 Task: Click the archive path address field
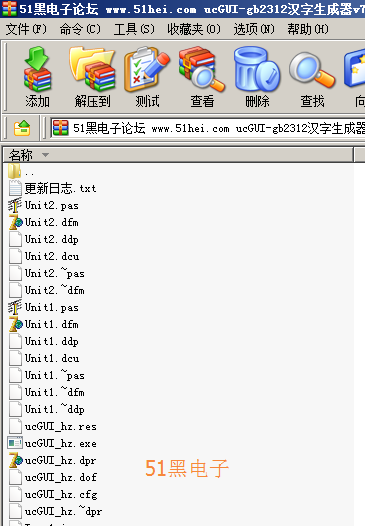pyautogui.click(x=208, y=128)
